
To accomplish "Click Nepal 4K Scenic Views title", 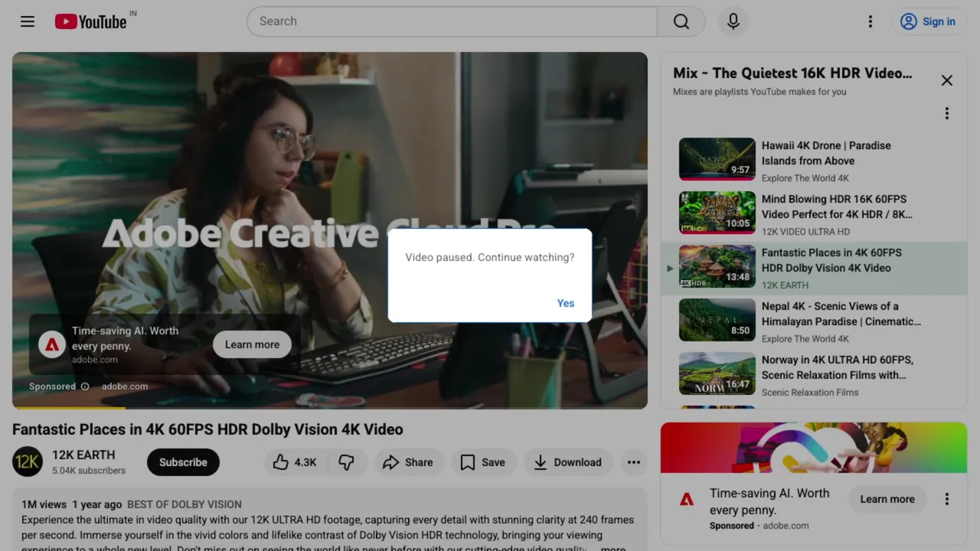I will (x=841, y=314).
